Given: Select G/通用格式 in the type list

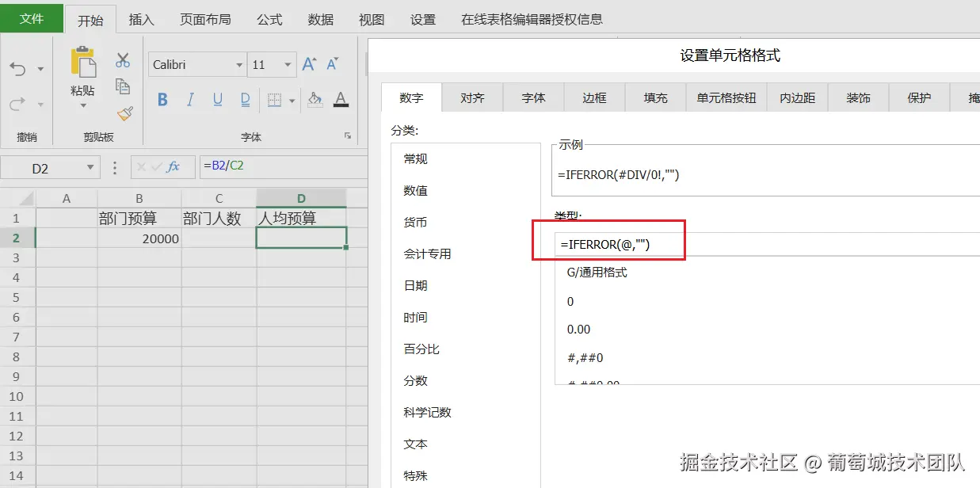Looking at the screenshot, I should (x=767, y=273).
